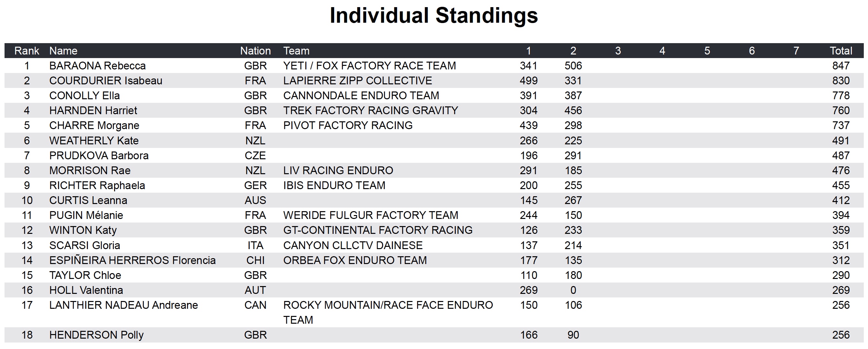
Task: Click HOLL Valentina's name
Action: pyautogui.click(x=86, y=290)
